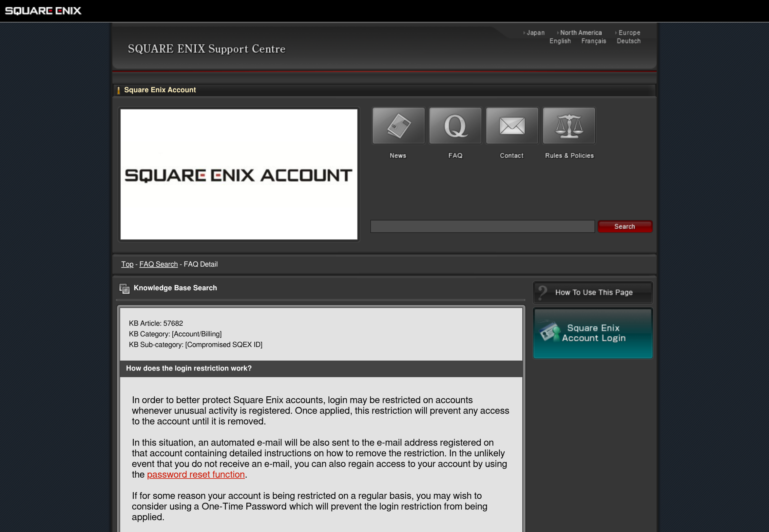Viewport: 769px width, 532px height.
Task: Click the 'How does the login restriction work?' heading
Action: pyautogui.click(x=189, y=368)
